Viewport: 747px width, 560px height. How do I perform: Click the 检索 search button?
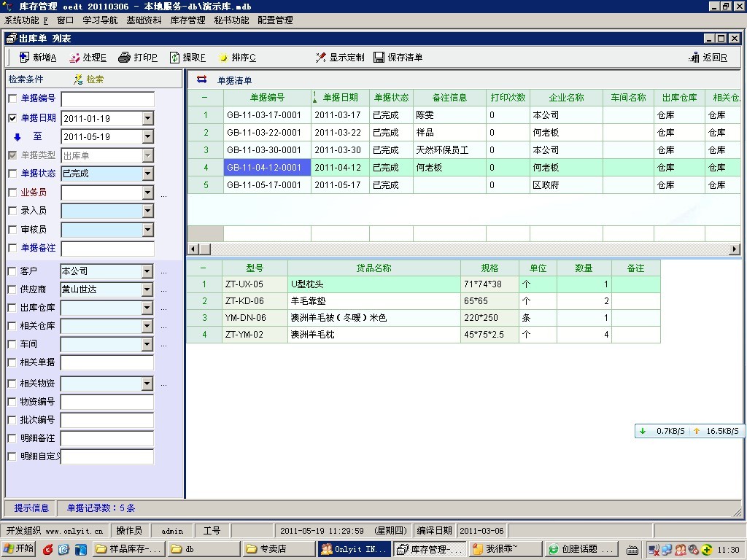click(x=88, y=79)
